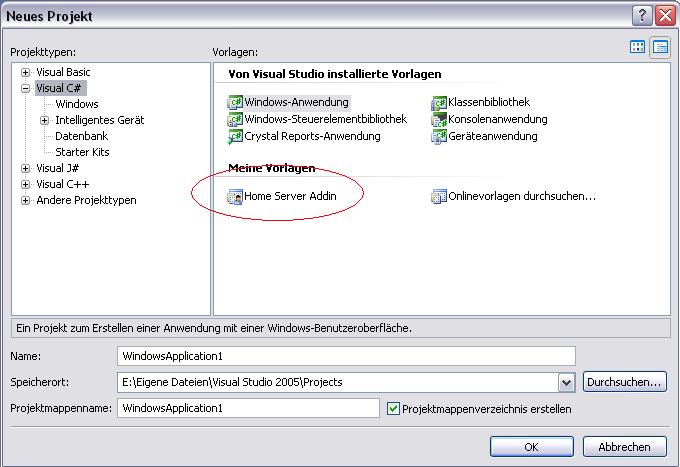Choose the Konsolenanwendung template icon
Image resolution: width=680 pixels, height=467 pixels.
(x=439, y=119)
